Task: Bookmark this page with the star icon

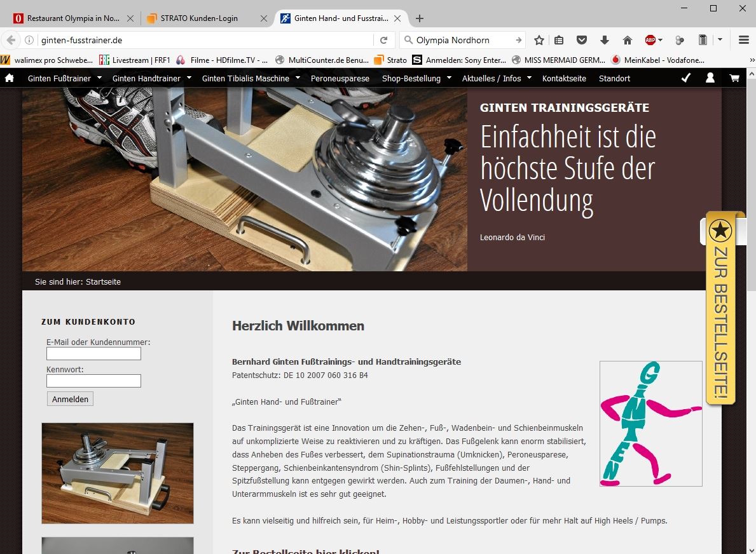Action: [539, 40]
